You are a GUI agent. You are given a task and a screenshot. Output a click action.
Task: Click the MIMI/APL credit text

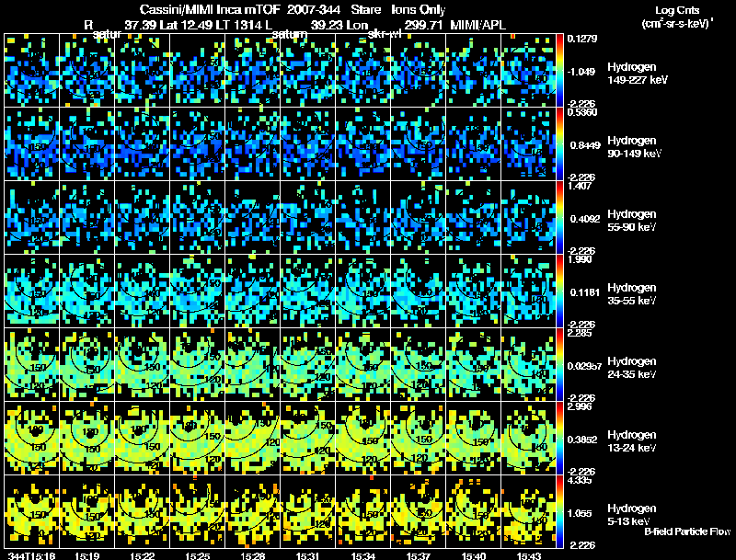point(478,25)
